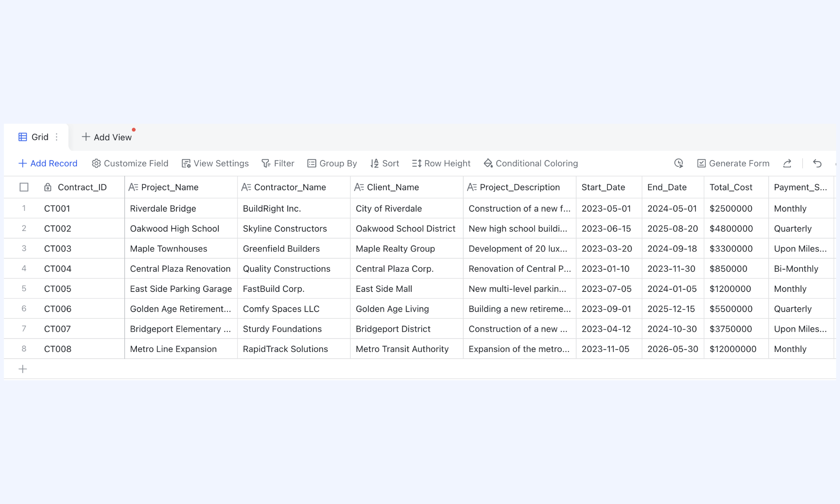
Task: Click the plus icon of Add Record
Action: (x=23, y=163)
